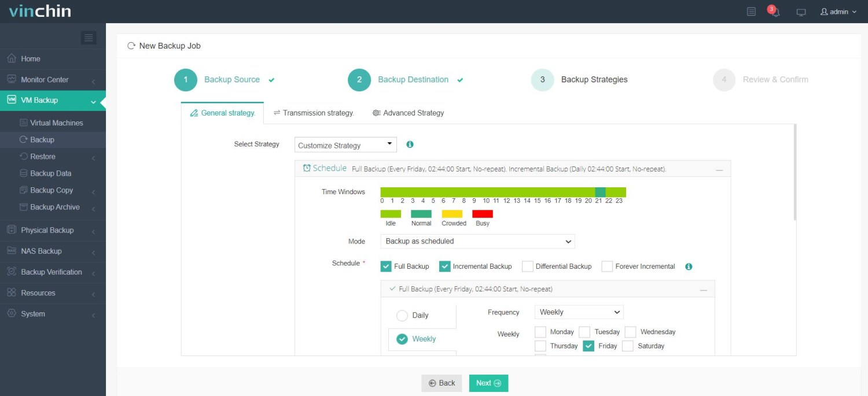Expand the Frequency dropdown
This screenshot has width=868, height=396.
point(579,312)
